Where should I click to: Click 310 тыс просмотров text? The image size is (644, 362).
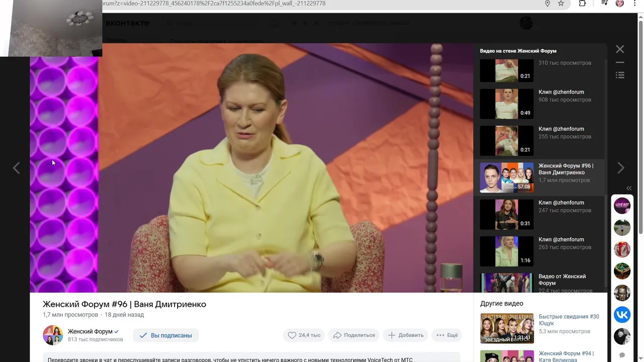point(565,63)
